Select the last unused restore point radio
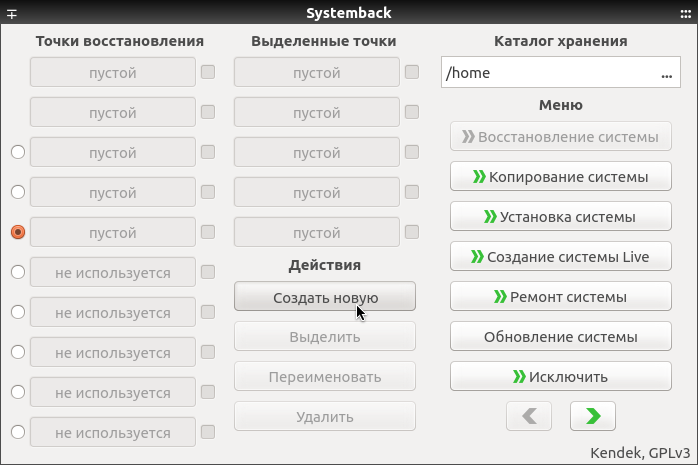Screen dimensions: 698x465 click(x=17, y=432)
